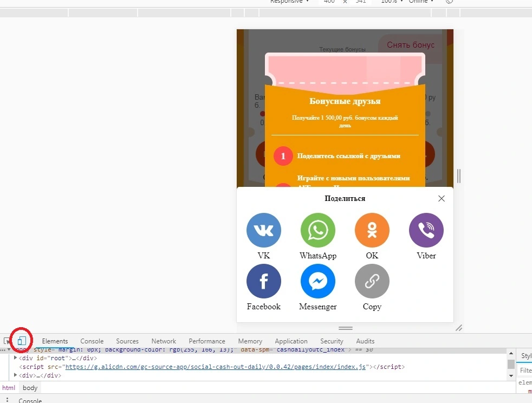Switch to the Sources tab
Image resolution: width=532 pixels, height=403 pixels.
coord(127,341)
